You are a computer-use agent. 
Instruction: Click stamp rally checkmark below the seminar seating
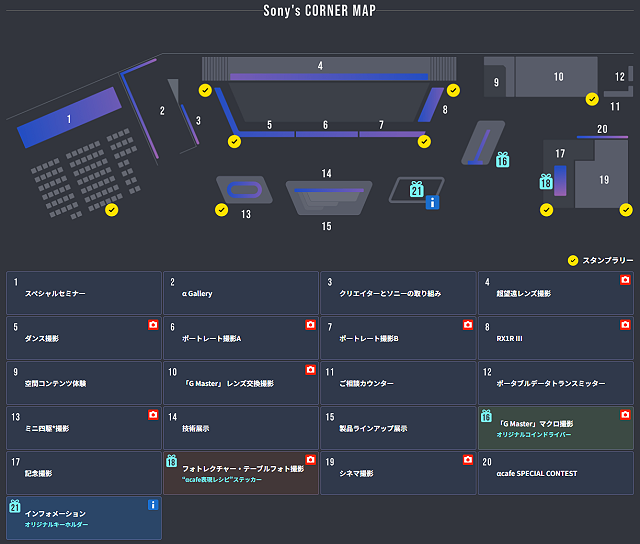pyautogui.click(x=112, y=210)
